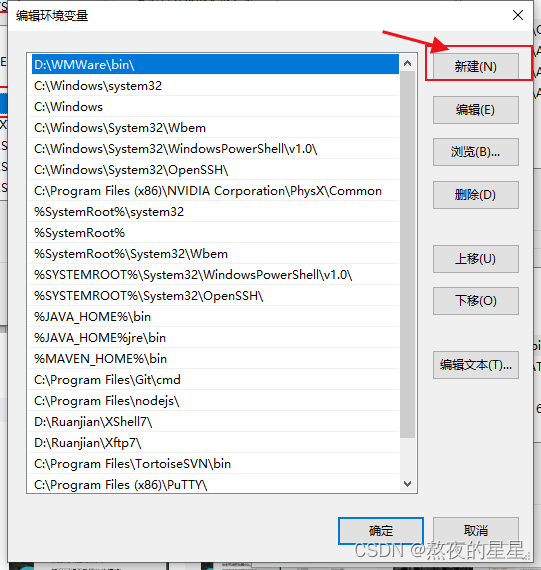Select the %JAVA_HOME%jre\bin entry
Image resolution: width=541 pixels, height=570 pixels.
(214, 338)
